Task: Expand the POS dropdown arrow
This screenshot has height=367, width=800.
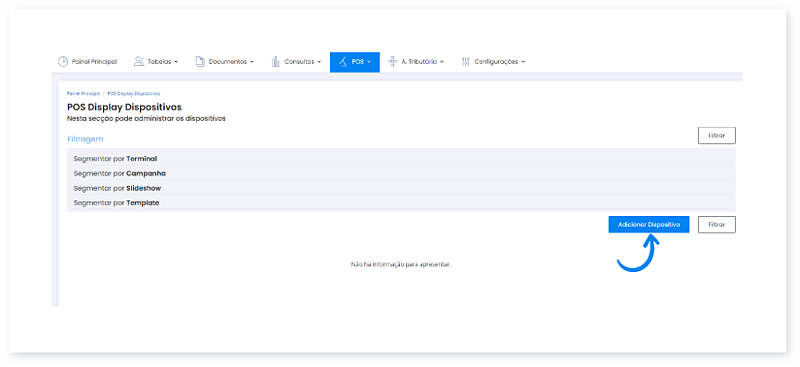Action: [369, 62]
